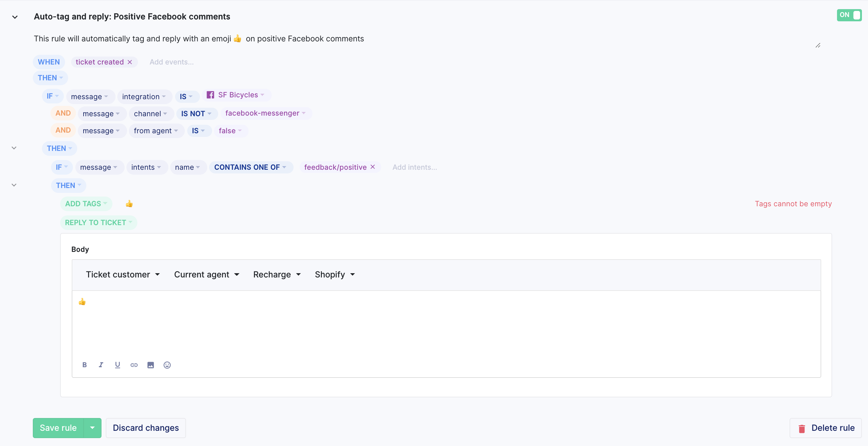Viewport: 868px width, 446px height.
Task: Toggle underline formatting in body editor
Action: pos(118,365)
